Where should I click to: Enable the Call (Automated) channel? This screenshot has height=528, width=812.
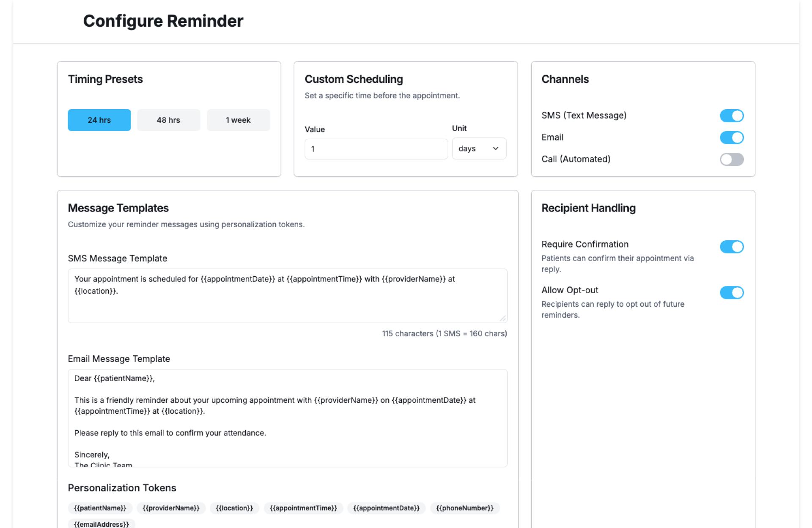731,159
